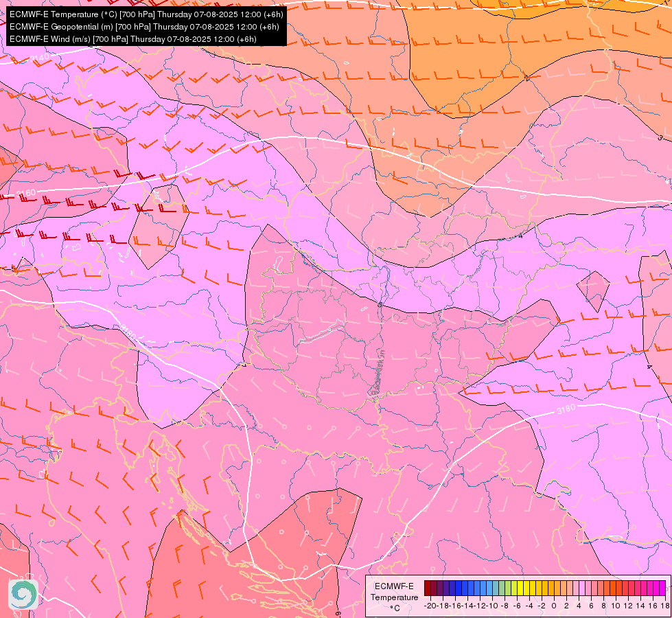
Task: Select the ECMWF-E Geopotential (m) title line
Action: click(x=144, y=27)
